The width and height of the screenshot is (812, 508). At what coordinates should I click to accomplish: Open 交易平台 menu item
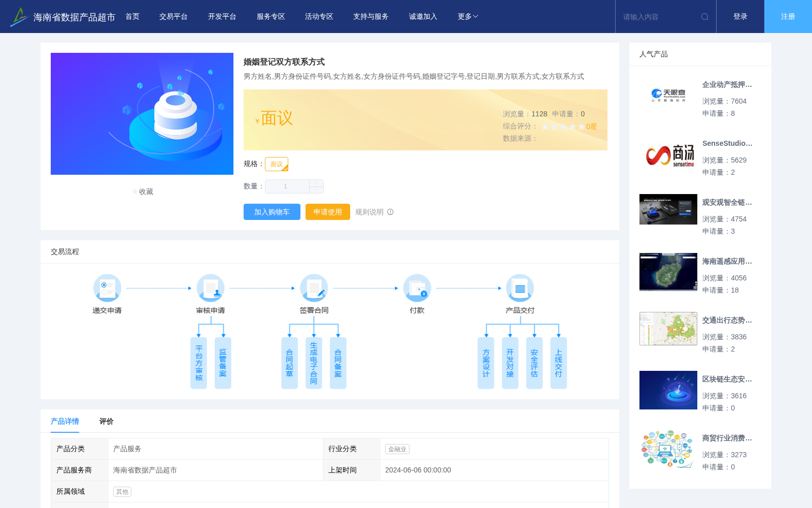[174, 17]
